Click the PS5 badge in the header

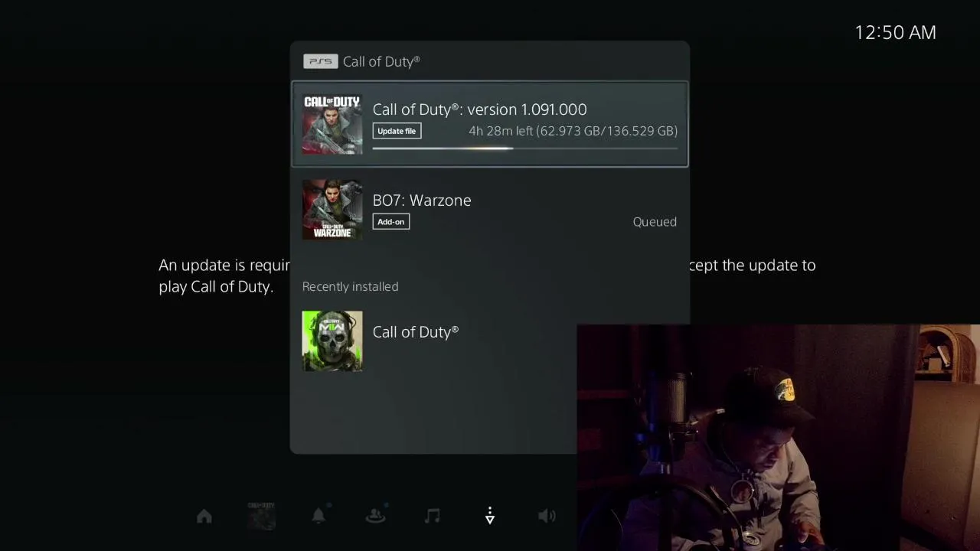(320, 61)
